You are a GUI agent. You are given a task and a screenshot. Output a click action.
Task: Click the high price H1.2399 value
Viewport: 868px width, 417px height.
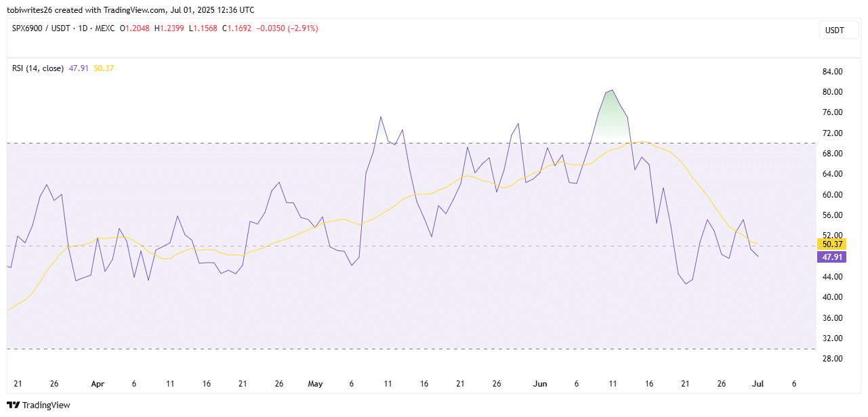point(171,28)
